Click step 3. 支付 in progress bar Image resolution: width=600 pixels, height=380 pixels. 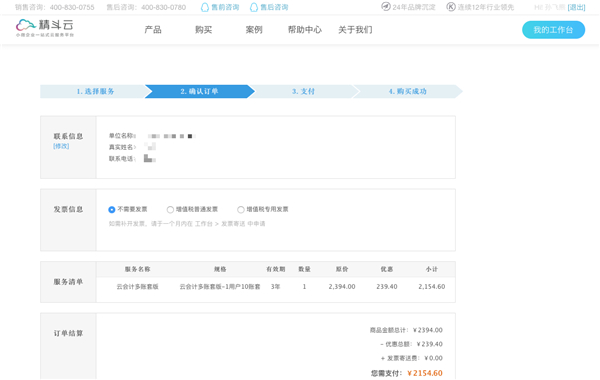[303, 91]
